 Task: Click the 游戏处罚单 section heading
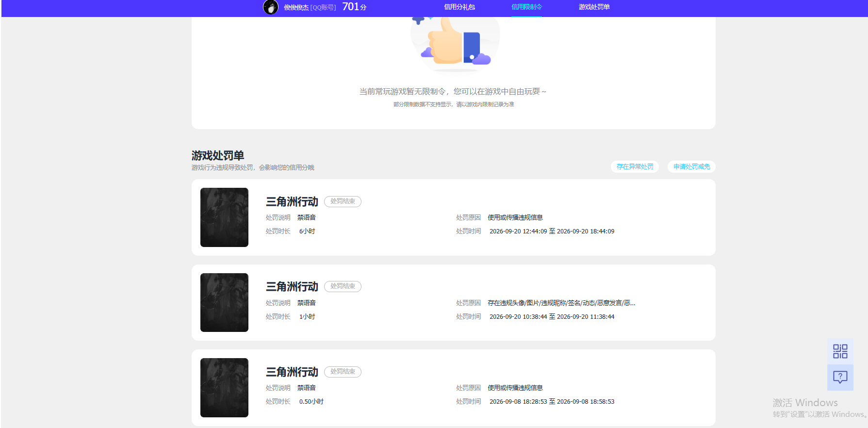tap(217, 155)
